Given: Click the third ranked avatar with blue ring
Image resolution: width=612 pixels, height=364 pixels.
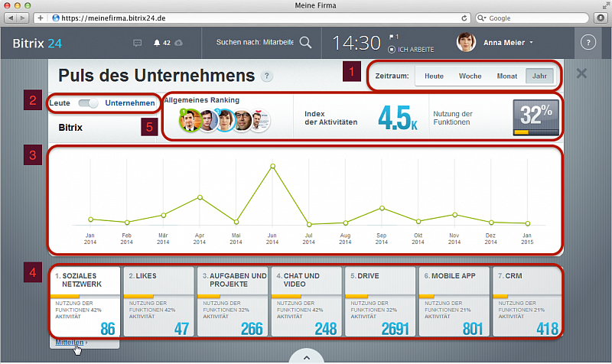Looking at the screenshot, I should pos(224,120).
